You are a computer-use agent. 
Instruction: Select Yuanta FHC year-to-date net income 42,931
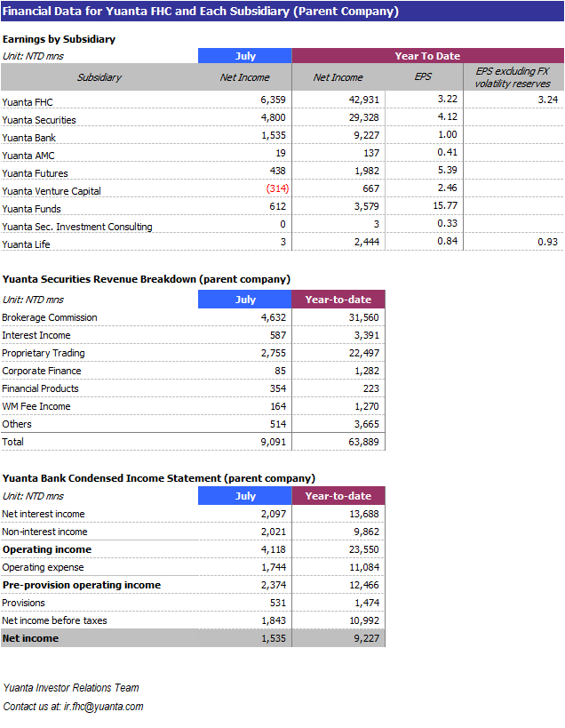click(364, 100)
